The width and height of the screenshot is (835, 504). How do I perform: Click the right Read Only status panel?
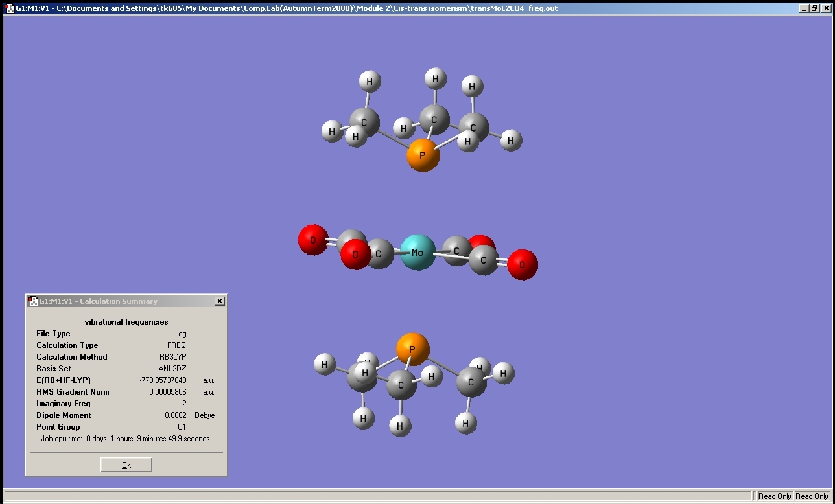point(812,496)
